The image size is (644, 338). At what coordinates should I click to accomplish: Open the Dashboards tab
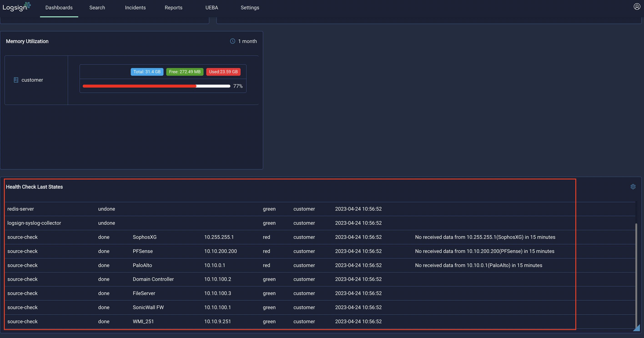pyautogui.click(x=59, y=8)
